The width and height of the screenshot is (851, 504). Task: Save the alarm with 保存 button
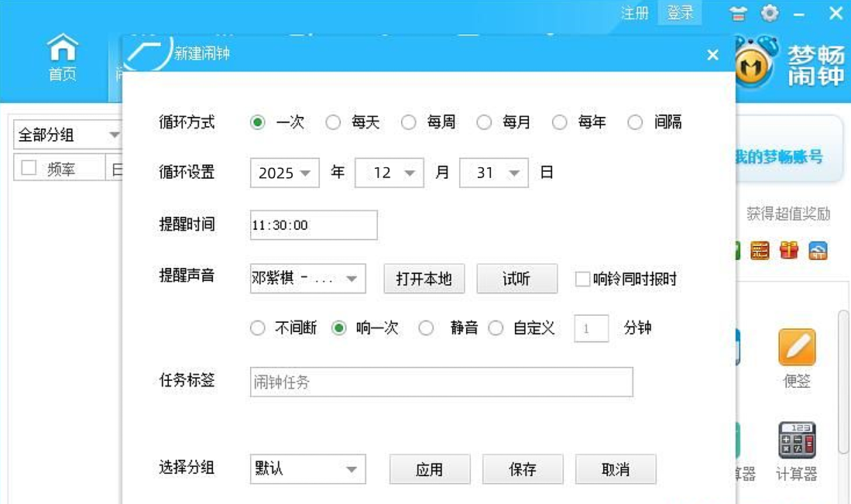coord(523,468)
